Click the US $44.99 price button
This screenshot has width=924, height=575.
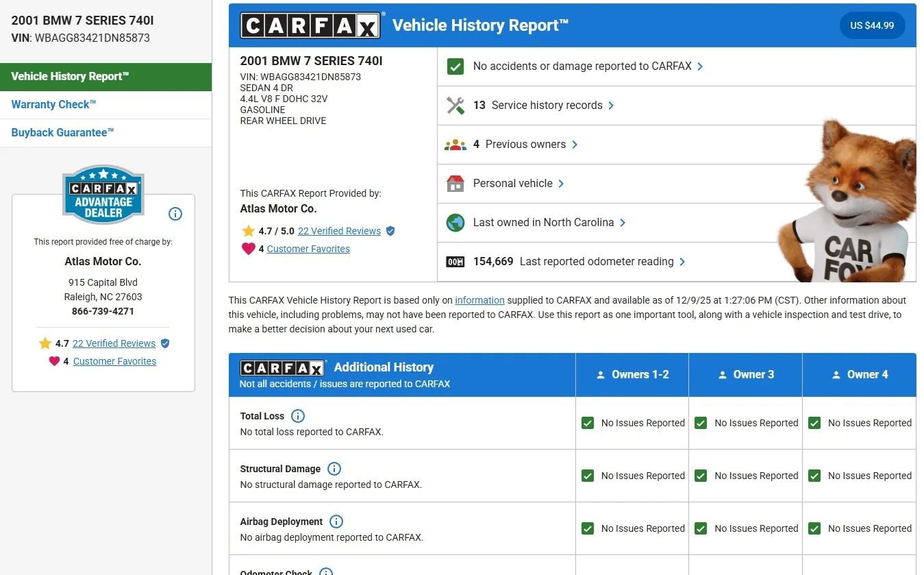pos(871,25)
